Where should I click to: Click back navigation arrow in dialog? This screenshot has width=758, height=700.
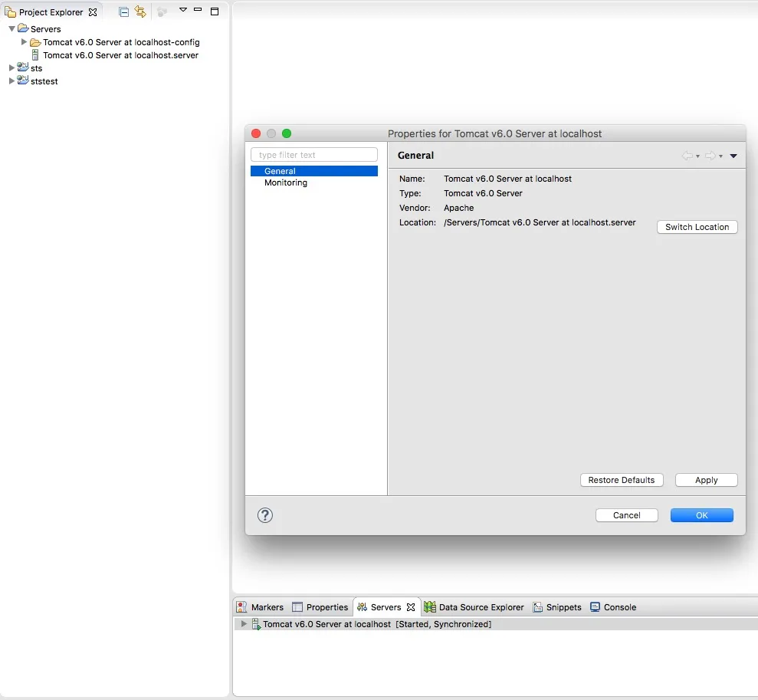point(687,156)
